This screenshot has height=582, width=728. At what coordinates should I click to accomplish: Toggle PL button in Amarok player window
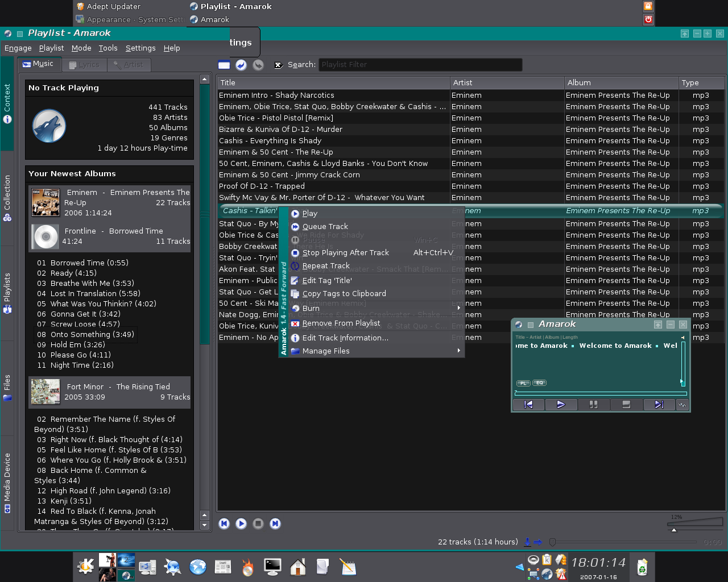[523, 383]
